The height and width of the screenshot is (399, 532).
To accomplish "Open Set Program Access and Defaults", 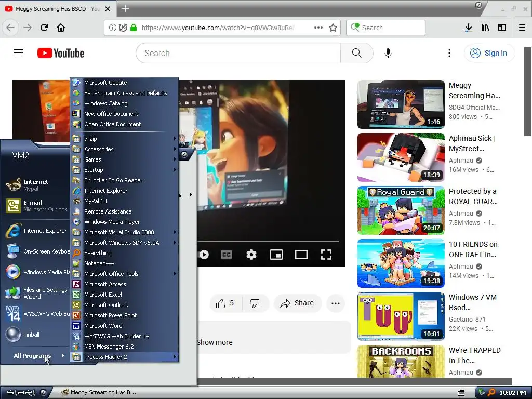I will 124,93.
